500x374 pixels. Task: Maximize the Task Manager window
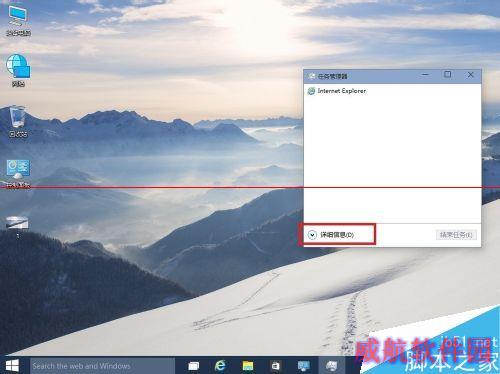(448, 75)
